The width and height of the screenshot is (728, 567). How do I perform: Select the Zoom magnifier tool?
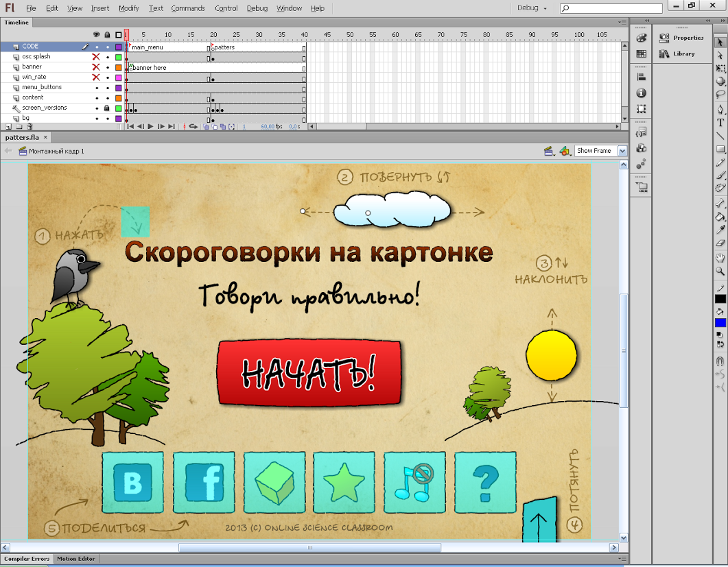click(720, 271)
